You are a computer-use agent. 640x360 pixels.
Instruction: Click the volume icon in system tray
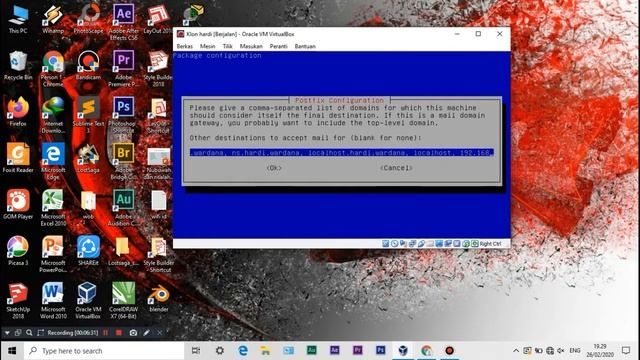(x=561, y=351)
